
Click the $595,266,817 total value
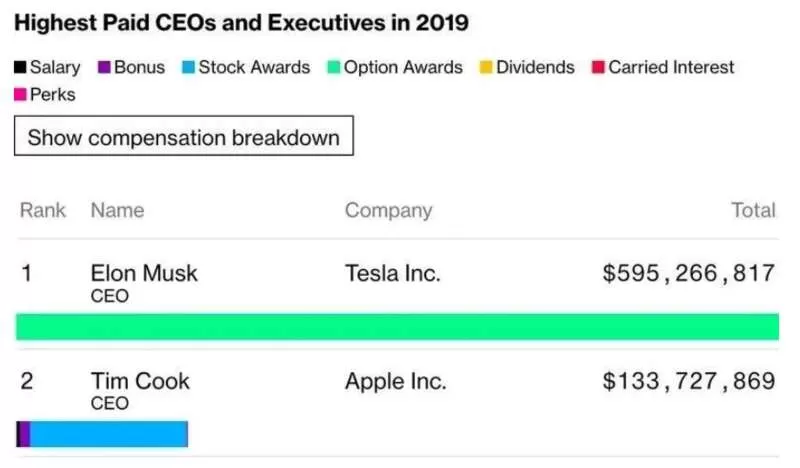point(689,274)
